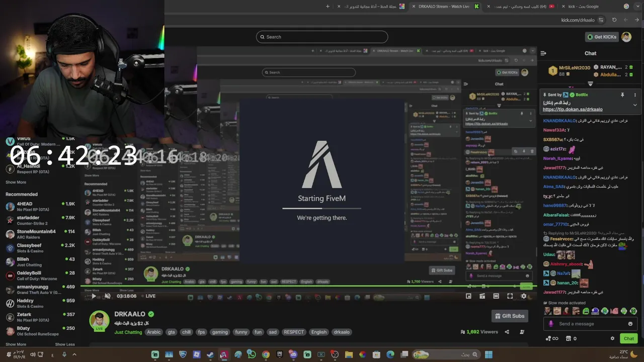644x362 pixels.
Task: Unmute the stream audio
Action: [107, 296]
